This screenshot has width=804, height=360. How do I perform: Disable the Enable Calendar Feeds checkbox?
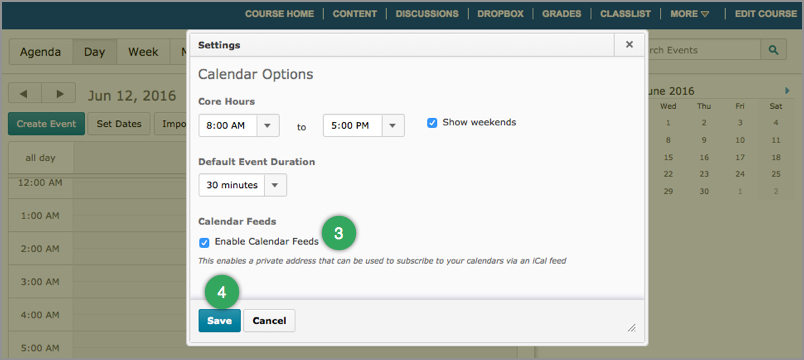(x=205, y=243)
